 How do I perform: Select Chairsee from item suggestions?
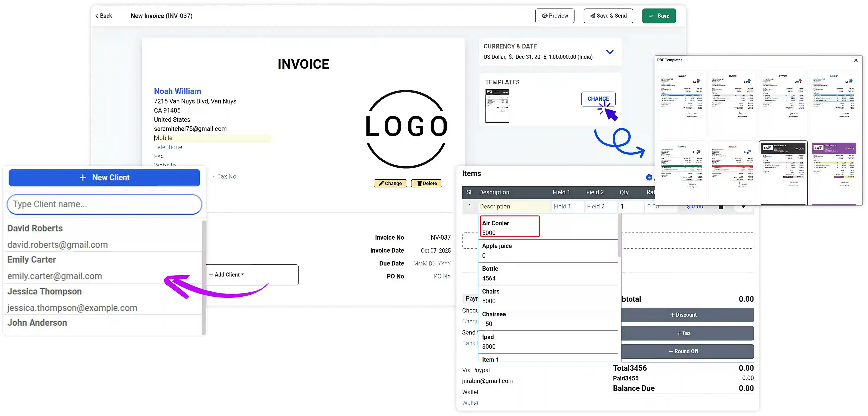tap(548, 319)
